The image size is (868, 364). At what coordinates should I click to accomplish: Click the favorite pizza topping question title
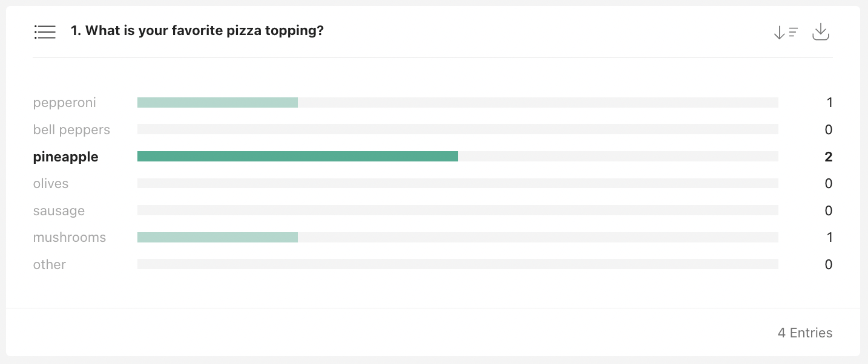[x=197, y=31]
